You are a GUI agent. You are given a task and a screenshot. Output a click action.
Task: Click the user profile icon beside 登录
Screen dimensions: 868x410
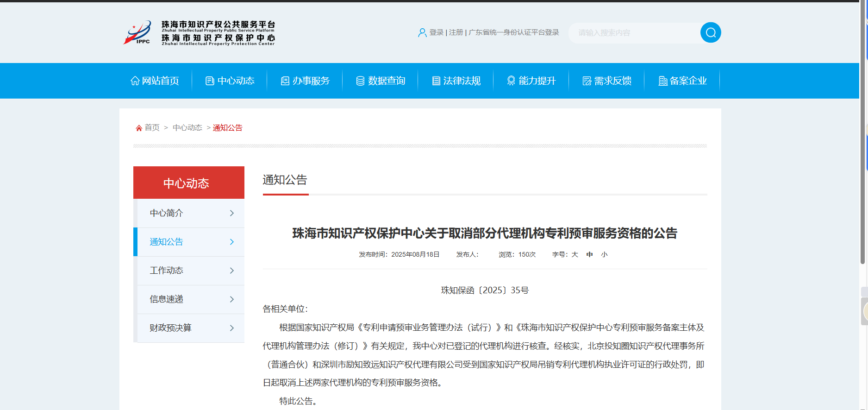[422, 32]
